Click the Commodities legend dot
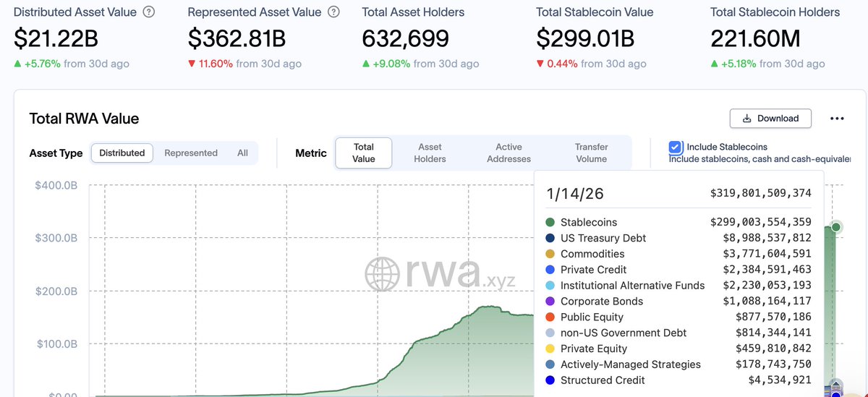The width and height of the screenshot is (868, 397). point(550,254)
